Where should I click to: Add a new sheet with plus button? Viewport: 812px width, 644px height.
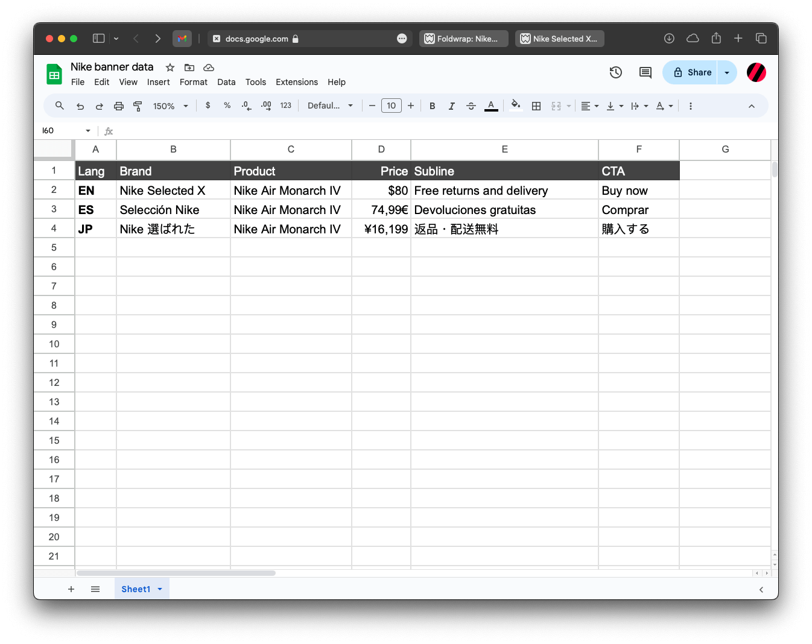point(71,589)
